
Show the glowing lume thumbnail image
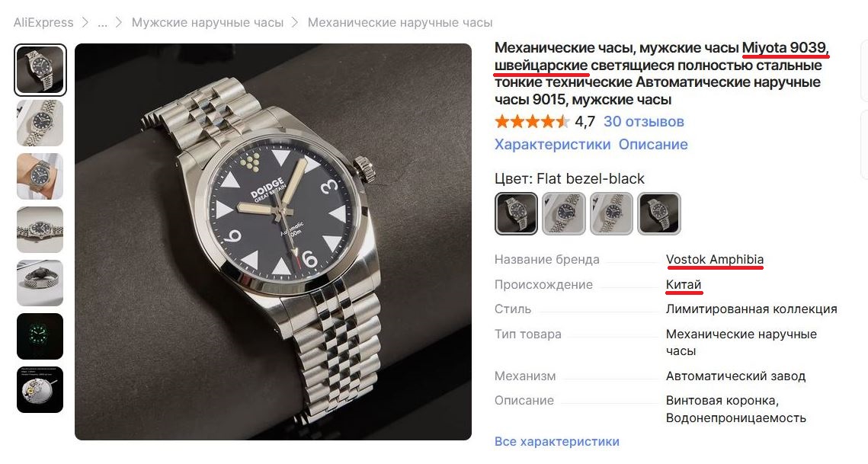click(x=40, y=336)
